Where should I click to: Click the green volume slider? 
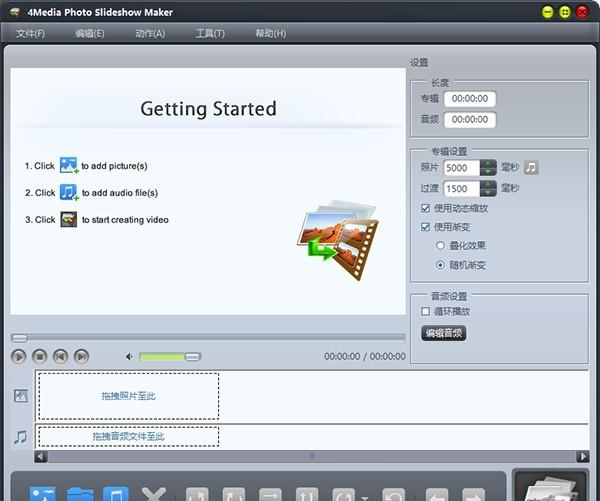(170, 357)
